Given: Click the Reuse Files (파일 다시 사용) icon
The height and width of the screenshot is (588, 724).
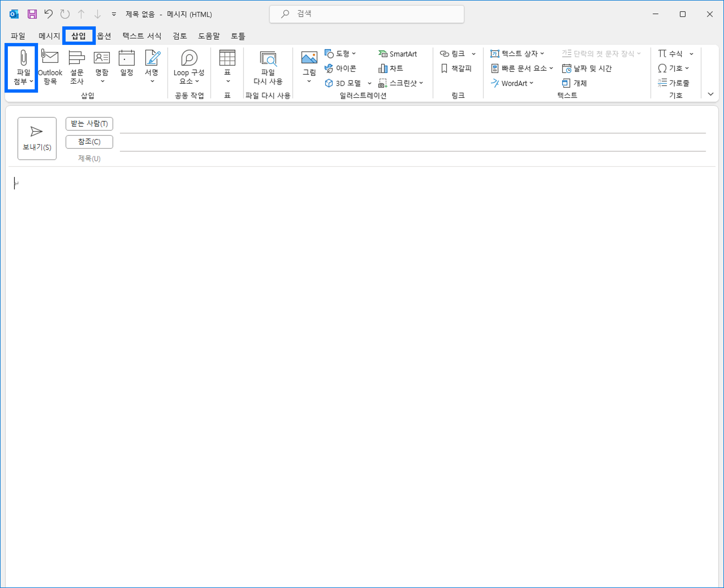Looking at the screenshot, I should pos(268,59).
